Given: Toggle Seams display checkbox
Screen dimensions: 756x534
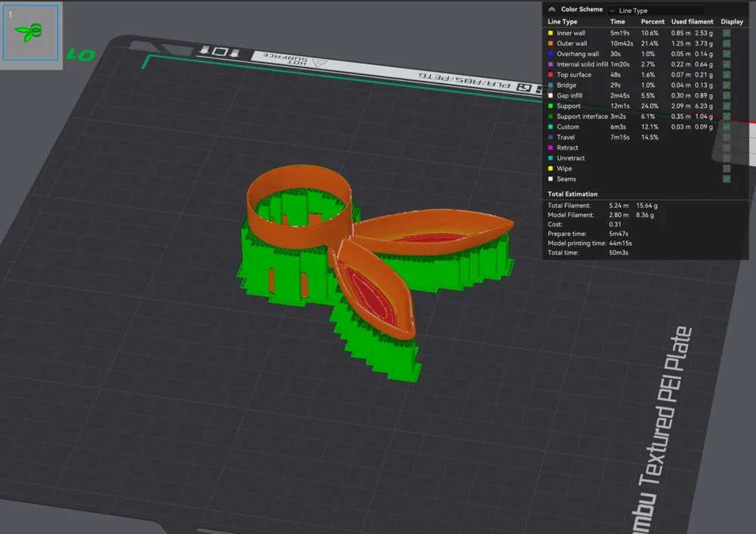Looking at the screenshot, I should 727,179.
